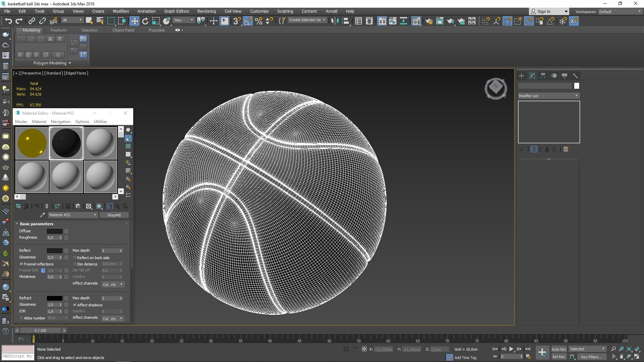This screenshot has width=644, height=362.
Task: Click the yellow material sphere thumbnail
Action: (x=32, y=143)
